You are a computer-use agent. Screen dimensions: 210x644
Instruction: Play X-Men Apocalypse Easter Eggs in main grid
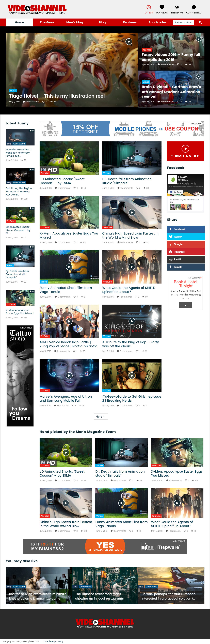[69, 212]
